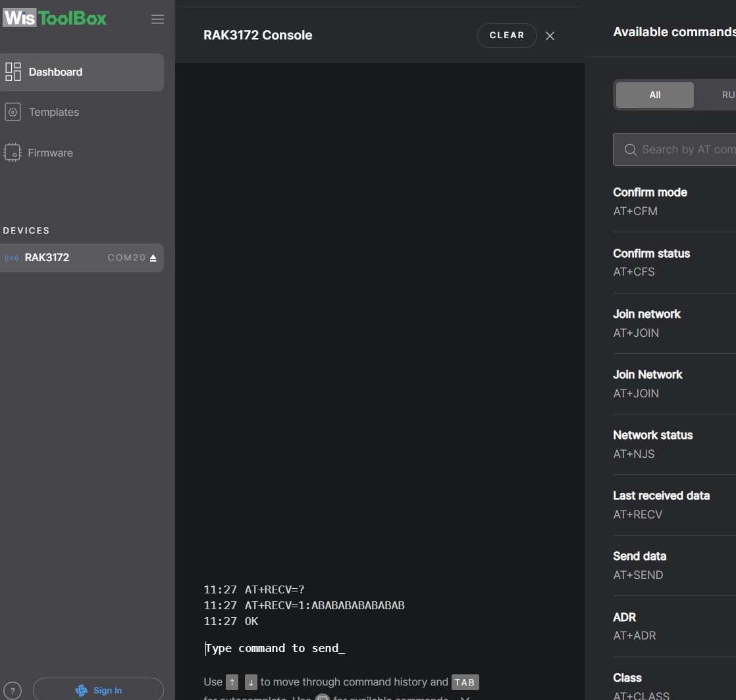Open help via the question mark icon
The height and width of the screenshot is (700, 736).
(13, 690)
